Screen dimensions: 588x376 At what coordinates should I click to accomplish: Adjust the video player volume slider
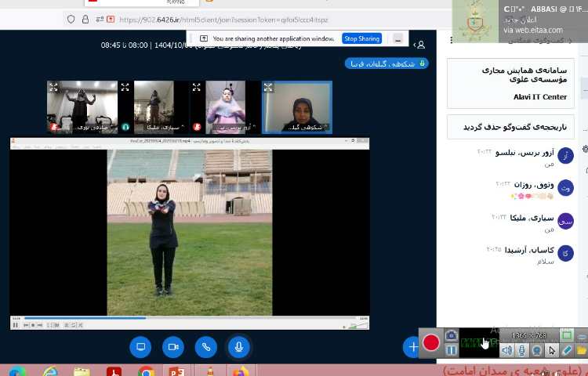point(358,326)
